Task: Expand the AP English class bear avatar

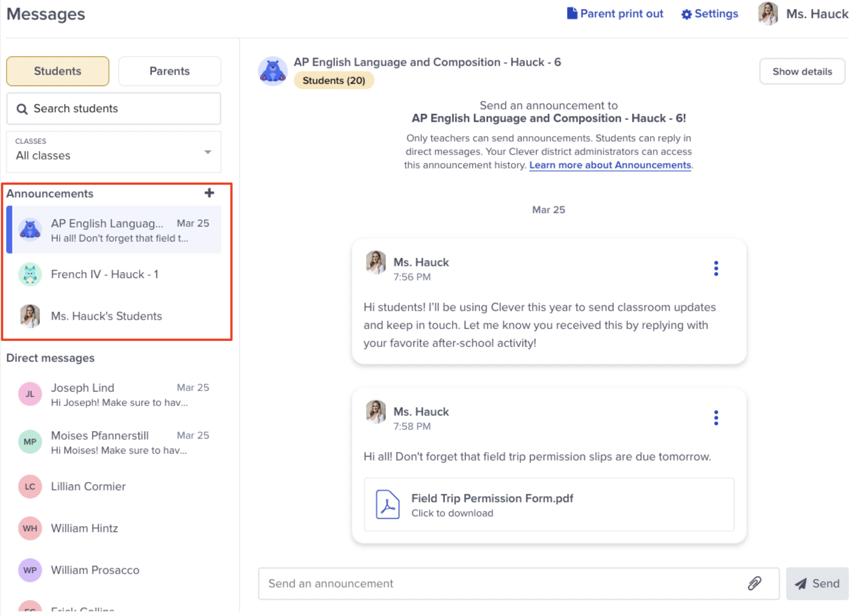Action: pos(272,70)
